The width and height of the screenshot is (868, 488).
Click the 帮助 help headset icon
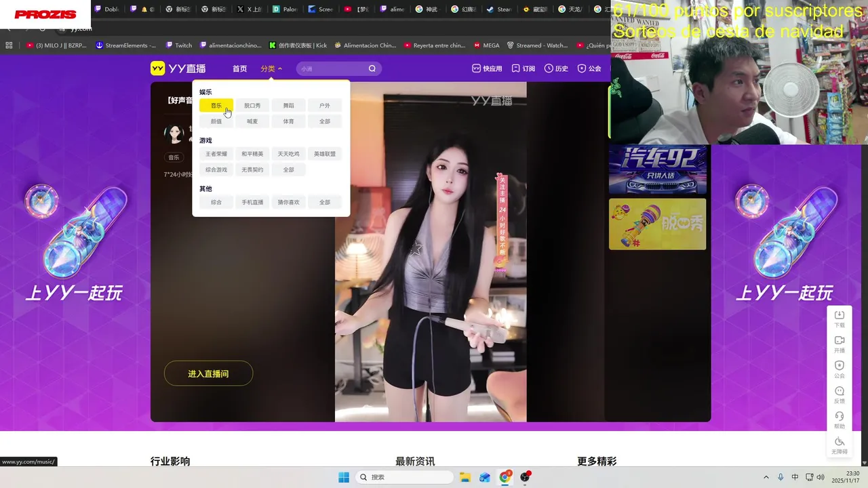[840, 420]
